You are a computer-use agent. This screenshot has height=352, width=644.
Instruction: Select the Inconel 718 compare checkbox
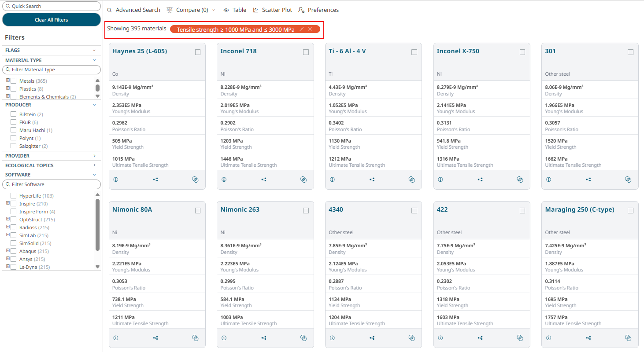click(x=306, y=52)
